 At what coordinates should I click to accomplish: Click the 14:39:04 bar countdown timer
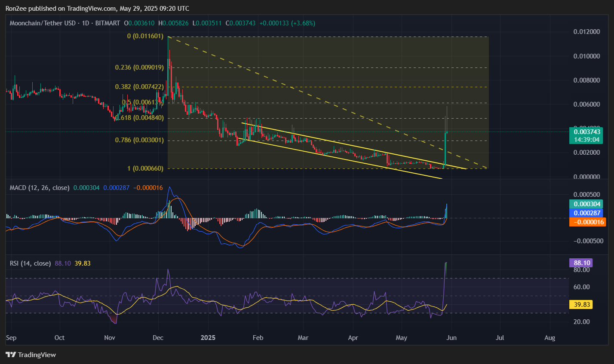(x=587, y=140)
